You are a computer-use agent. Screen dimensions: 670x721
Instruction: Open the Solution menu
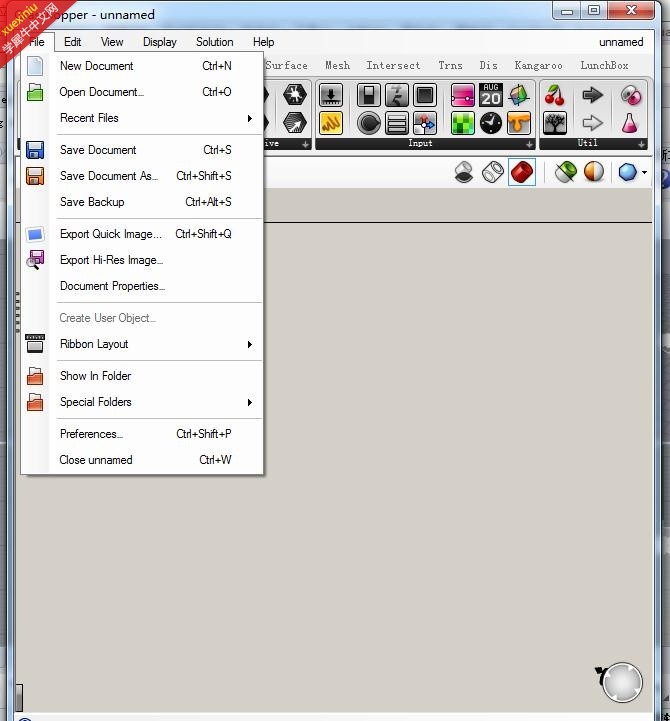click(214, 42)
